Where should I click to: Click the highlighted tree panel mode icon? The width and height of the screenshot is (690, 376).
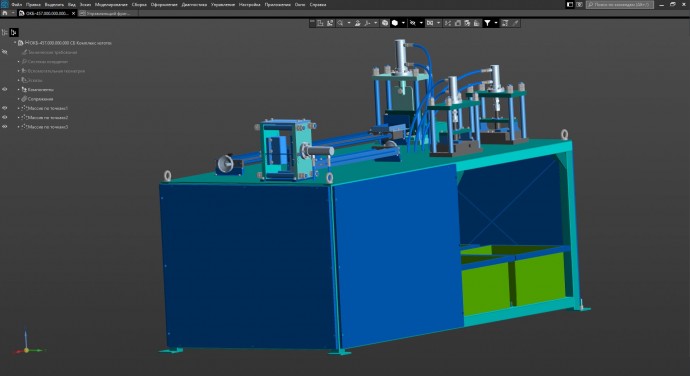[14, 32]
